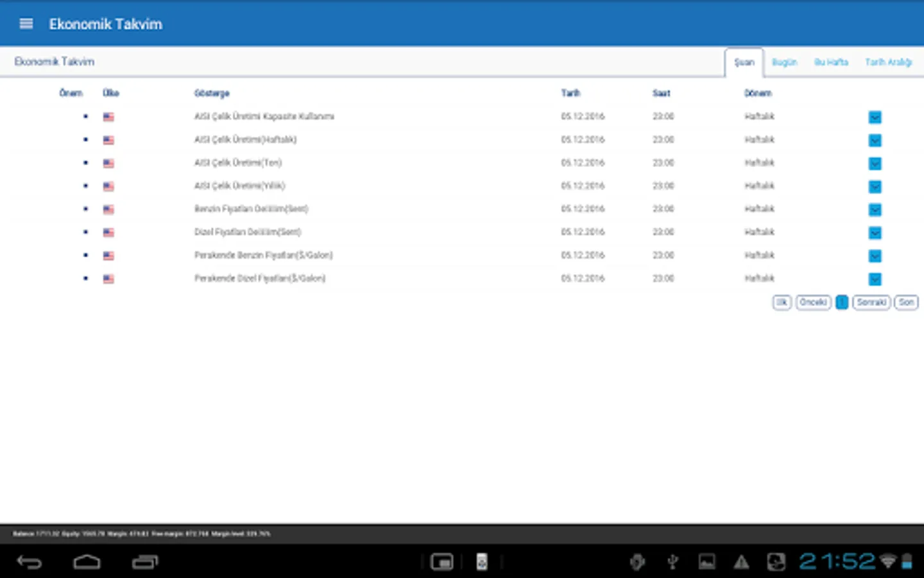Select the Tarih Aralığı tab
This screenshot has width=924, height=578.
click(888, 62)
